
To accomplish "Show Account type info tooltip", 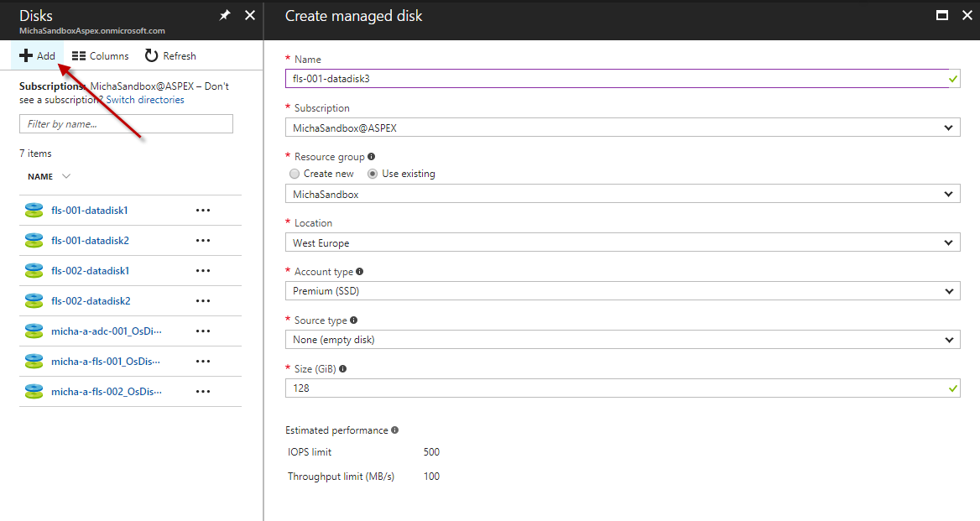I will click(359, 272).
